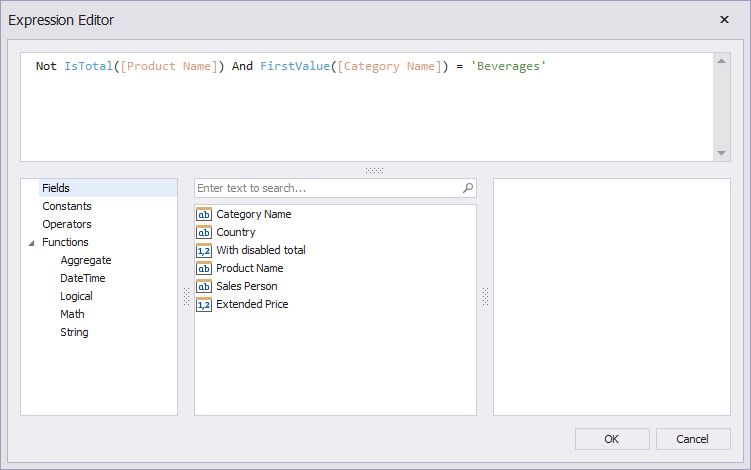Click the [Category Name] token in expression
Screen dimensions: 751x470
(389, 66)
